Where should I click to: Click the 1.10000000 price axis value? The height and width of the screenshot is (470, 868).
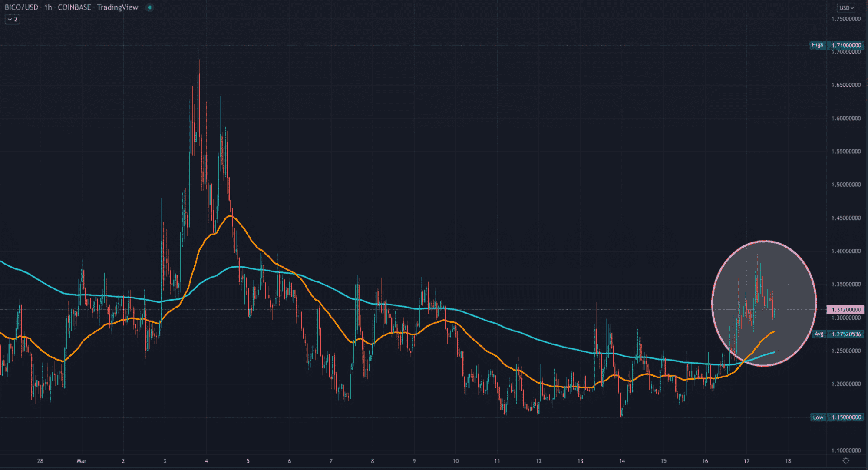(x=846, y=450)
